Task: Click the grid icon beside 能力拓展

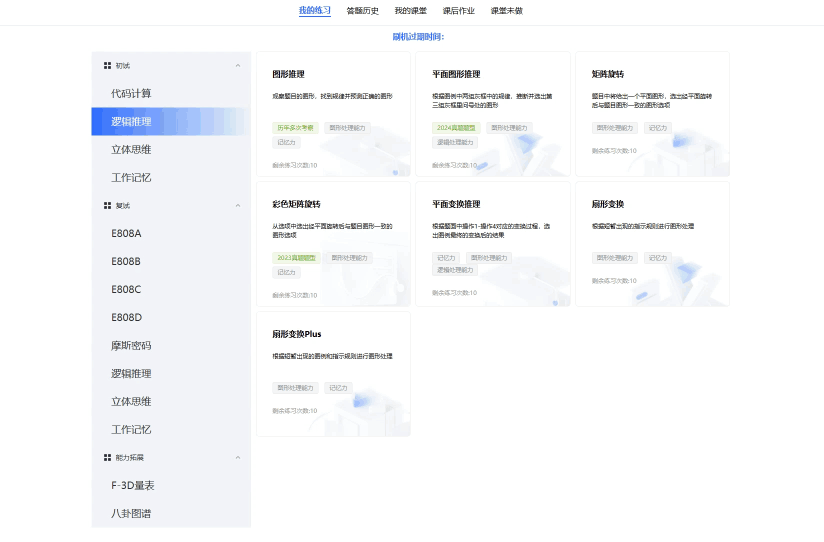Action: (x=107, y=457)
